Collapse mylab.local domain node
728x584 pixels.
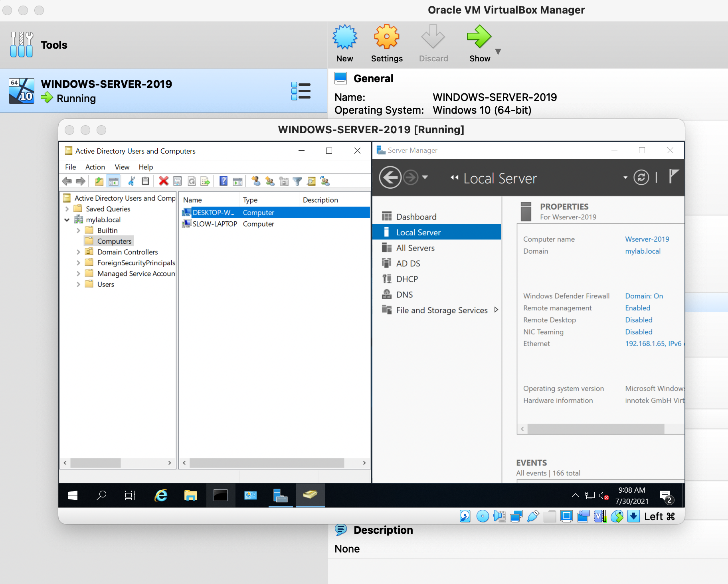tap(67, 220)
